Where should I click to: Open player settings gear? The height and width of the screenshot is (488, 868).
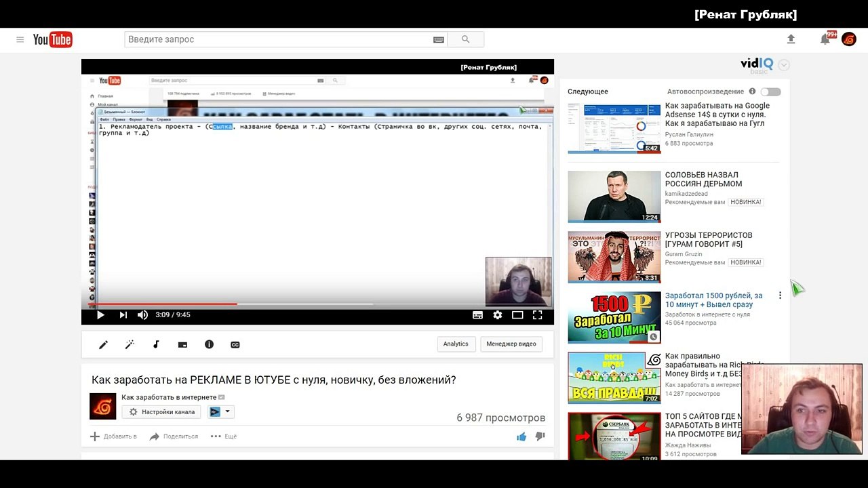click(x=498, y=314)
